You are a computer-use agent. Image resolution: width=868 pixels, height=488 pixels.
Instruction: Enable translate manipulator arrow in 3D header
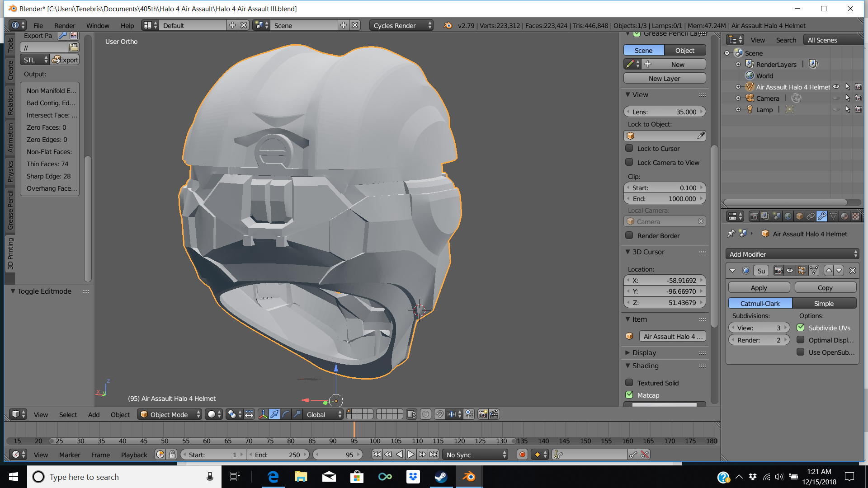274,414
